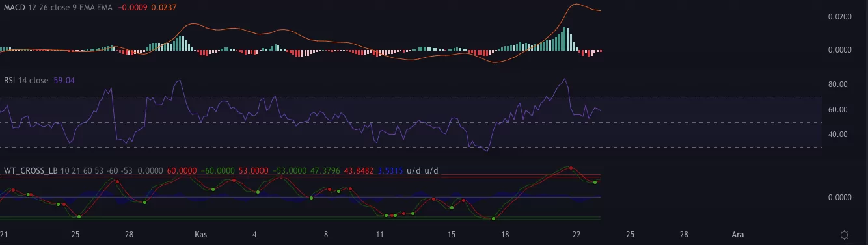The height and width of the screenshot is (245, 868).
Task: Click the 40.00 RSI scale label
Action: pyautogui.click(x=838, y=135)
